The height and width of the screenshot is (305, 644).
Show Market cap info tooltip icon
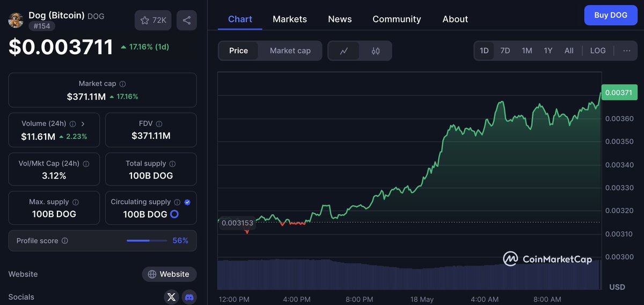122,84
